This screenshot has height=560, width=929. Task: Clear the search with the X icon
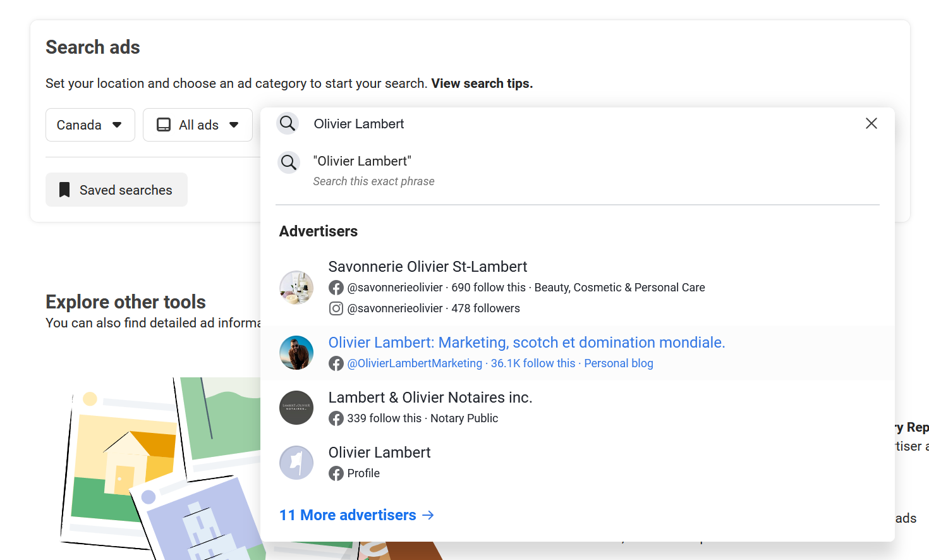pos(871,124)
